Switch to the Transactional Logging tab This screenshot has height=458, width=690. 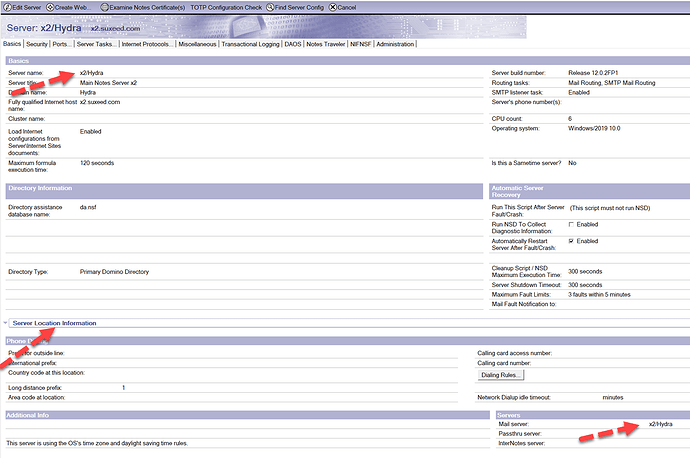coord(250,44)
